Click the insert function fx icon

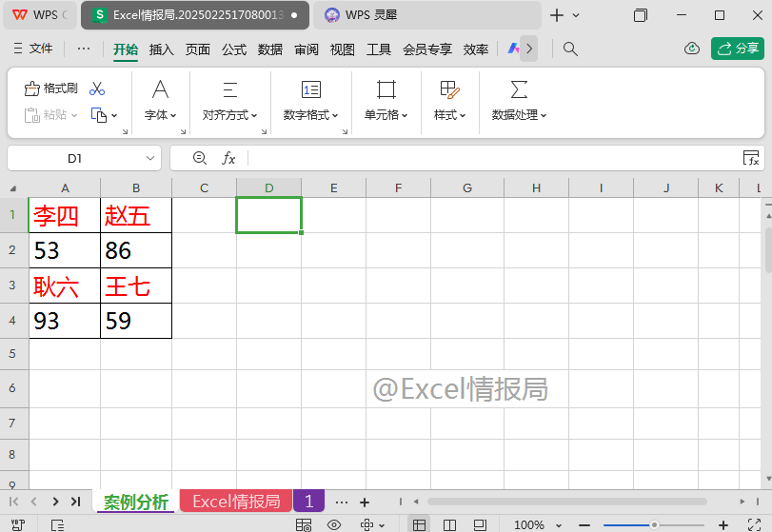pyautogui.click(x=228, y=158)
